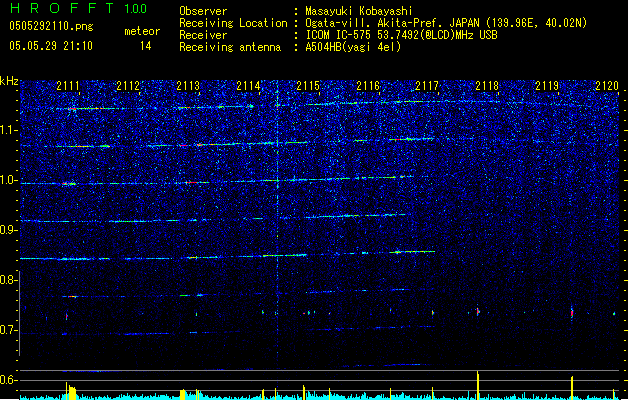Click the 'meteor' label
629x400 pixels.
tap(142, 31)
